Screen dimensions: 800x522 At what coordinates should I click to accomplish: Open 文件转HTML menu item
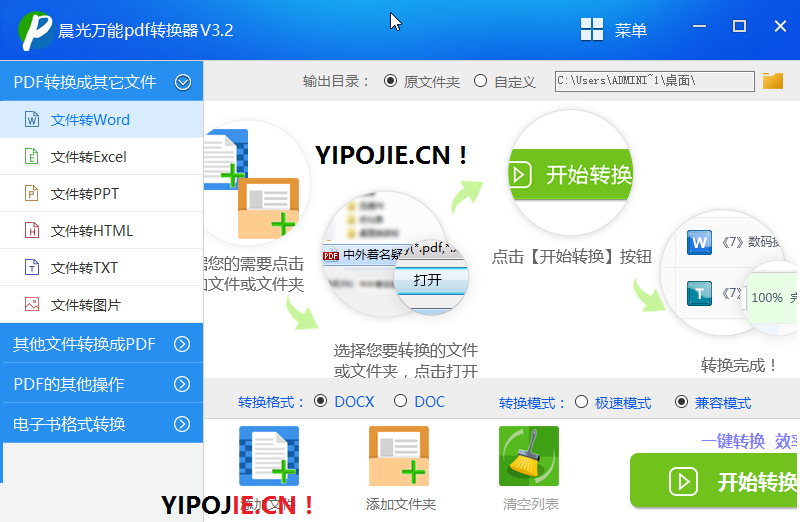[102, 230]
